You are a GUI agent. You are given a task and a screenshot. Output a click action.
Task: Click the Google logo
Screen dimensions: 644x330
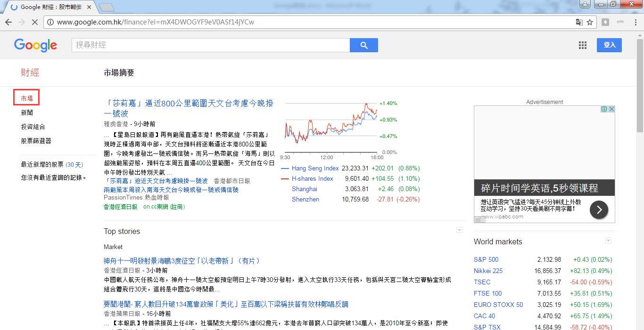(x=35, y=45)
